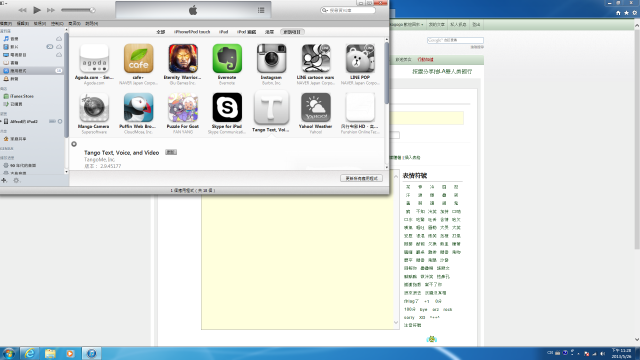Open the iTunes list view icon
Image resolution: width=640 pixels, height=360 pixels.
(x=261, y=10)
